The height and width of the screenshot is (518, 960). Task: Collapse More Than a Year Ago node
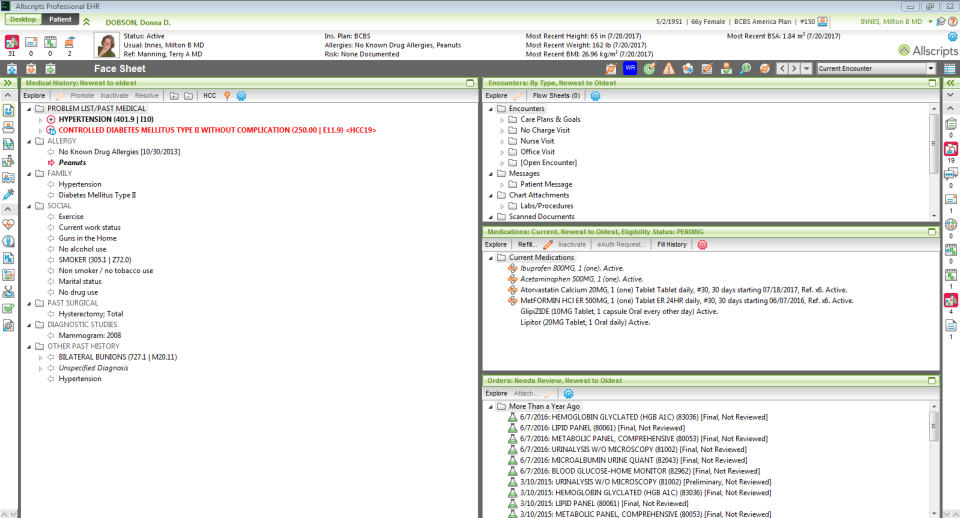point(490,407)
